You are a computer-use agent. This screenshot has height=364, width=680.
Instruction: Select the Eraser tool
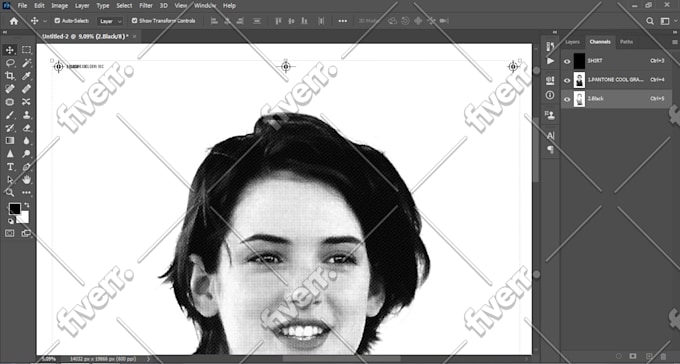coord(26,128)
